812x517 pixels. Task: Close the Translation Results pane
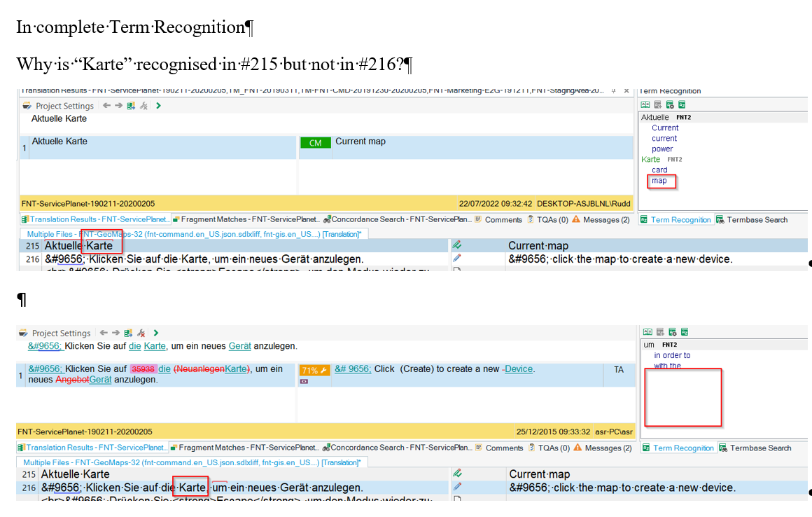[x=626, y=90]
